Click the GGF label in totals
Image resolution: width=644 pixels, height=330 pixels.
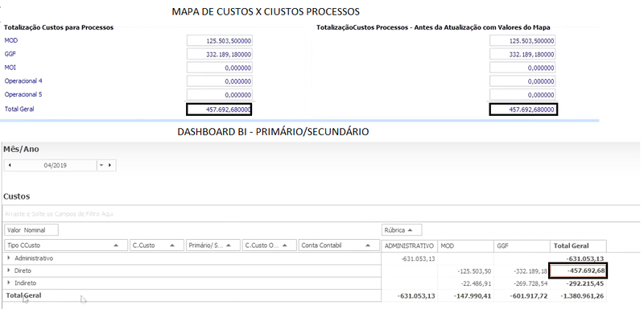click(x=10, y=54)
